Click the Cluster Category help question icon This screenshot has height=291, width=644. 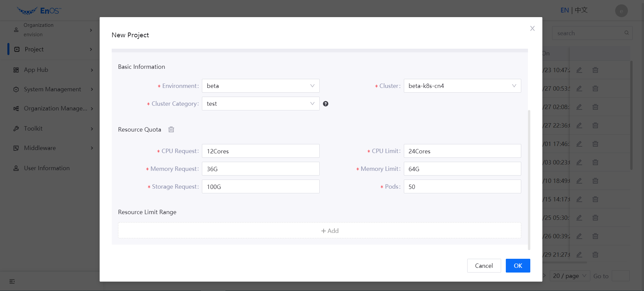325,104
